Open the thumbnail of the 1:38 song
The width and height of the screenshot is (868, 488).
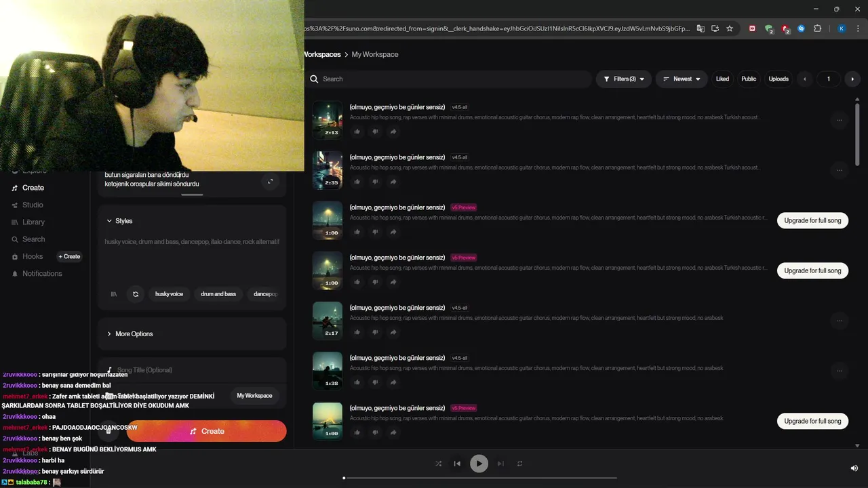pyautogui.click(x=327, y=371)
